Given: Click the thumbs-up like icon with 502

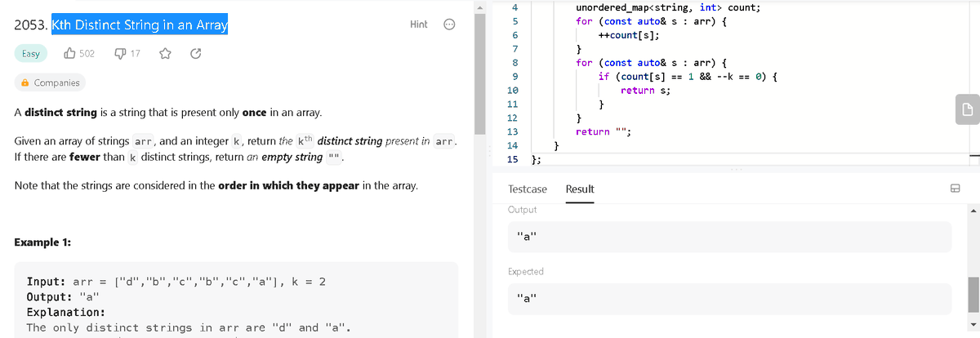Looking at the screenshot, I should click(70, 54).
